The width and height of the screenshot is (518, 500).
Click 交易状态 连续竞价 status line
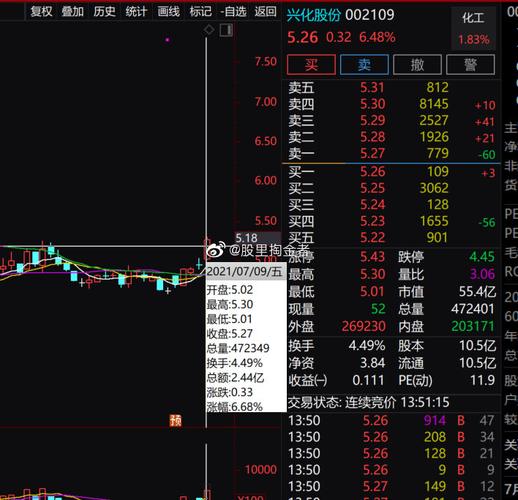[368, 403]
